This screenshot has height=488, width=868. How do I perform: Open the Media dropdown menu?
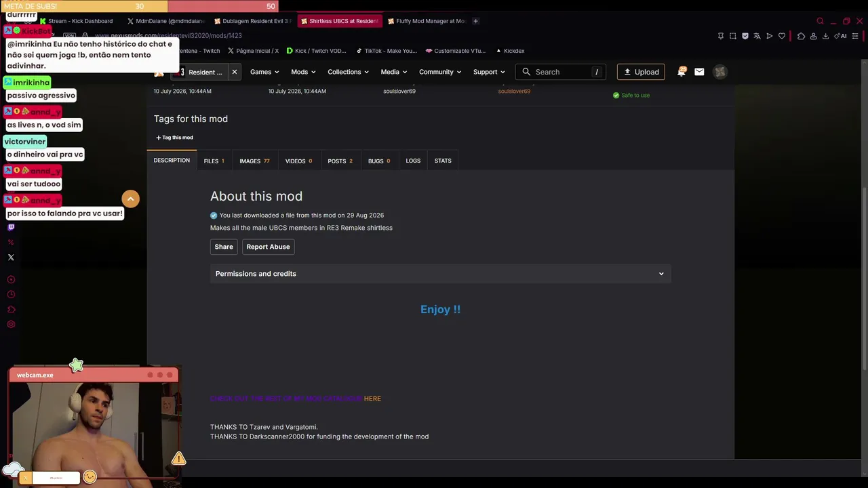click(394, 72)
